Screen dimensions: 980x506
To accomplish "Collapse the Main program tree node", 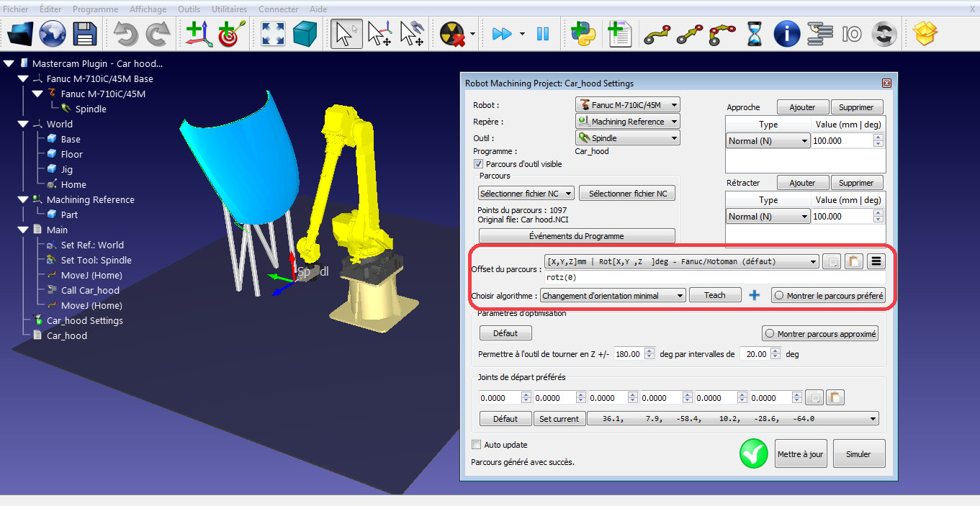I will 23,230.
